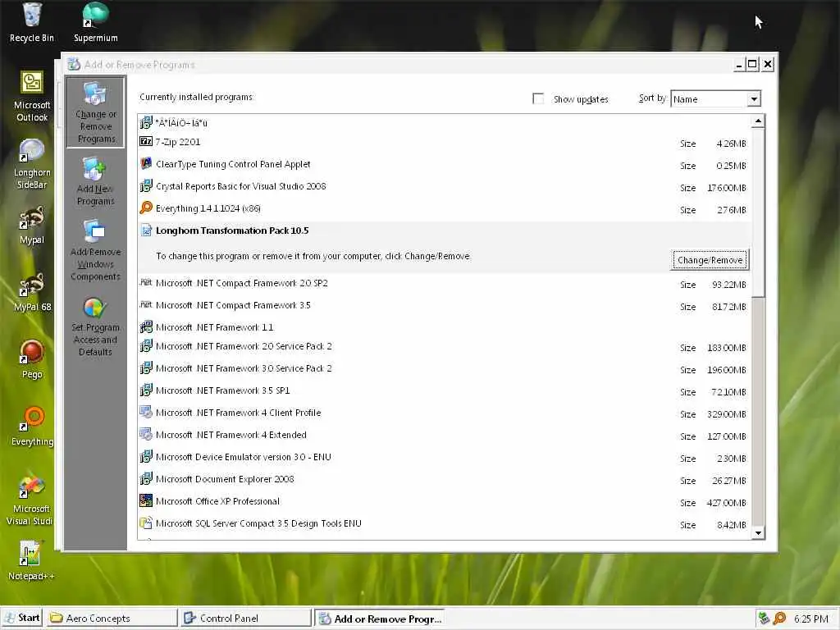Screen dimensions: 840x630
Task: Launch Supermium from the desktop
Action: tap(95, 23)
